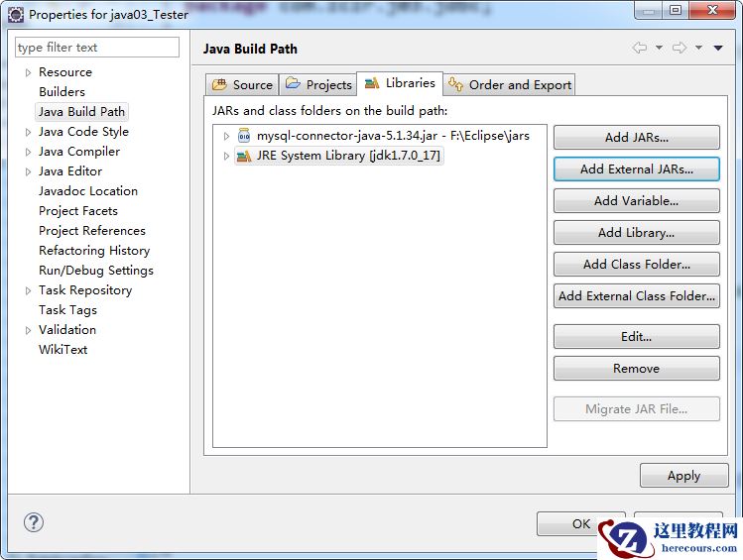Select Project References in the tree
The image size is (743, 560).
click(92, 231)
